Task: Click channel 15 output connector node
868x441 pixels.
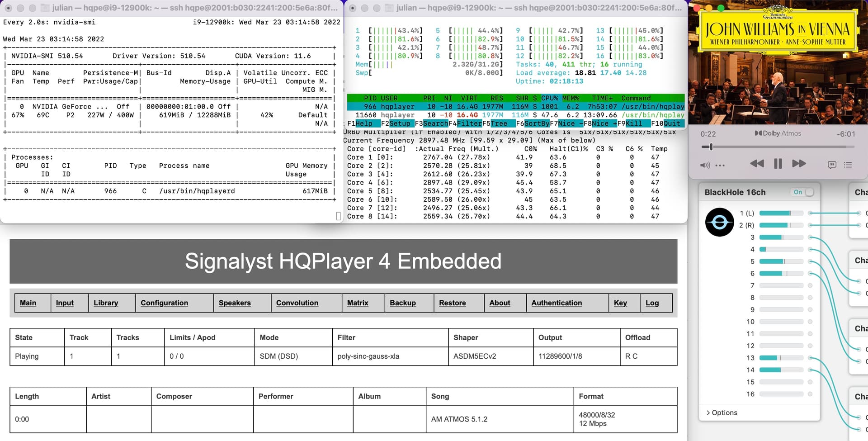Action: [810, 382]
